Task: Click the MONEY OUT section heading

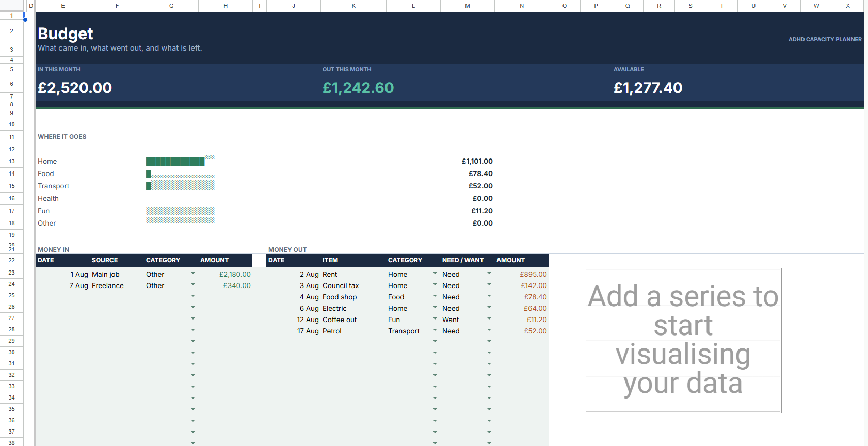Action: [287, 249]
